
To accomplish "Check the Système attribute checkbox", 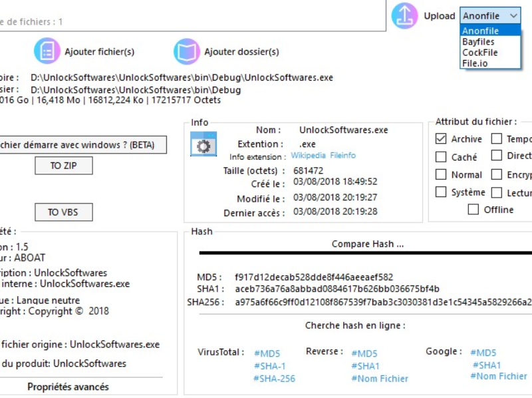I will tap(441, 192).
